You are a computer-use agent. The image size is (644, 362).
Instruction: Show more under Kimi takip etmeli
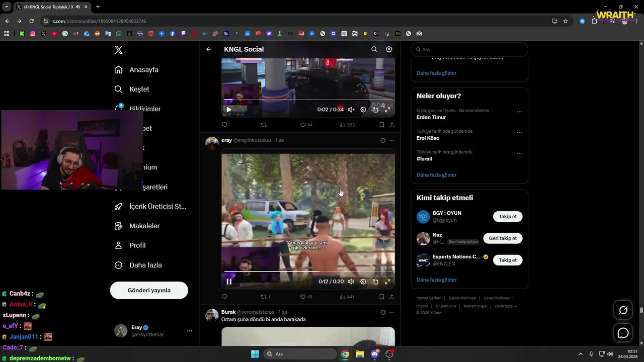pos(436,280)
